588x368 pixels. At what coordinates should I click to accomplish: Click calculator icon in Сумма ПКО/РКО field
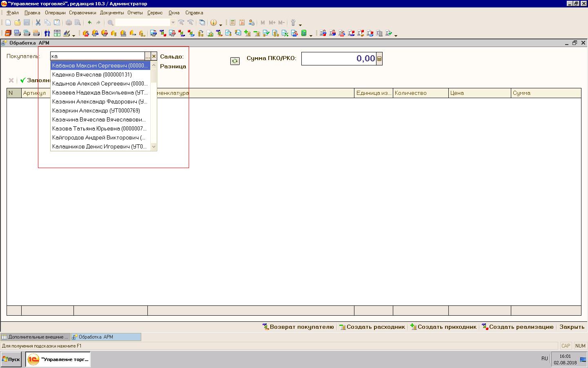[379, 59]
